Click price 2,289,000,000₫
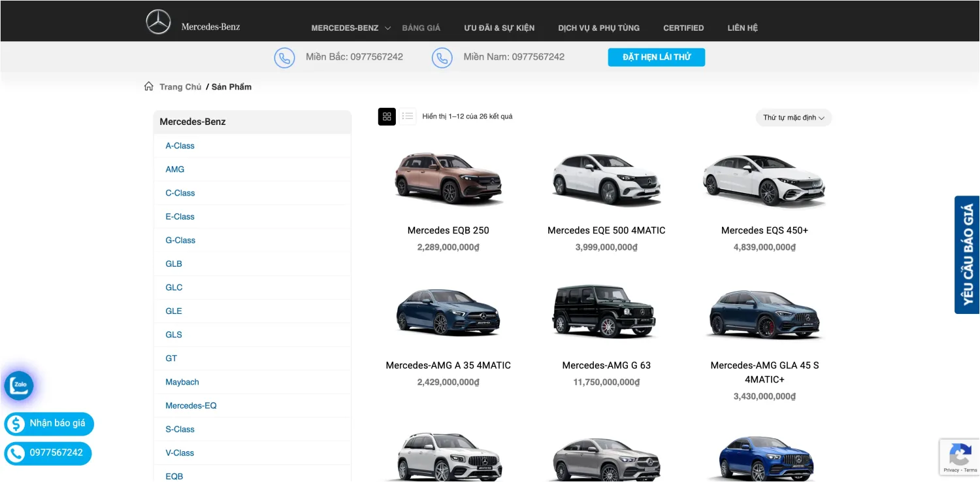 click(x=448, y=247)
